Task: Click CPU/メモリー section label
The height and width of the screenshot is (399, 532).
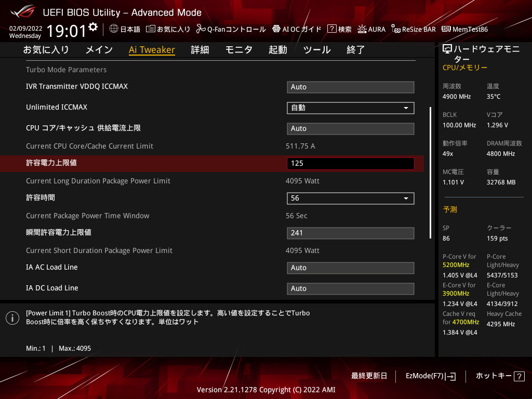Action: click(x=465, y=68)
